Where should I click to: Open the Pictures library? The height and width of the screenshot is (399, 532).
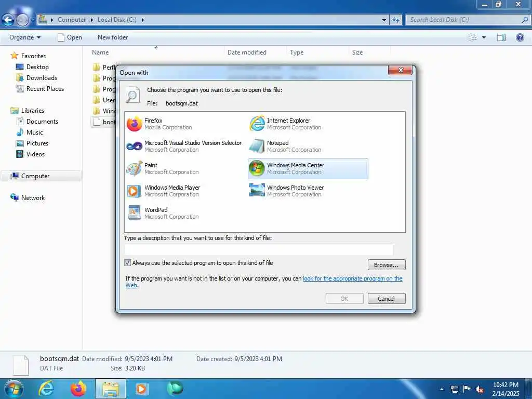click(37, 143)
